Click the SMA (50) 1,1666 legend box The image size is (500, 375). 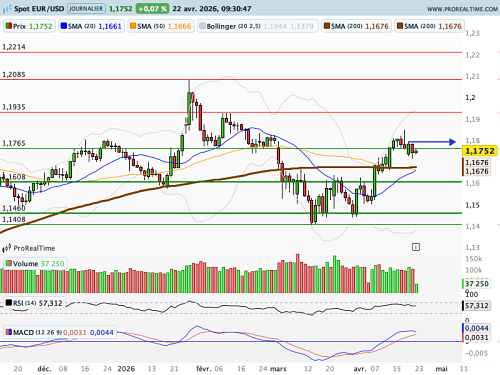pos(161,26)
